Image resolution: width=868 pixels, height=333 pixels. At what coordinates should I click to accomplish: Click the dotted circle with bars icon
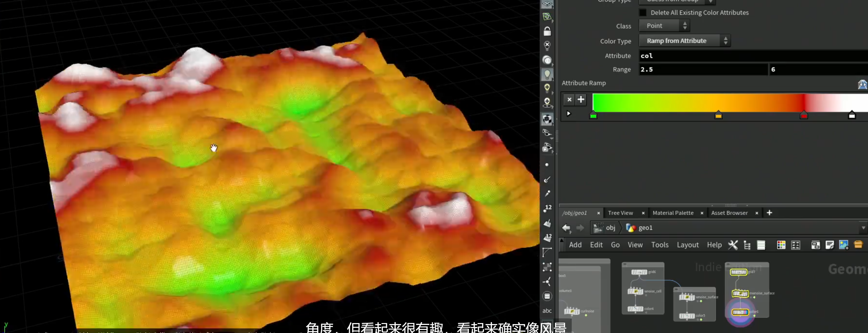coord(547,296)
